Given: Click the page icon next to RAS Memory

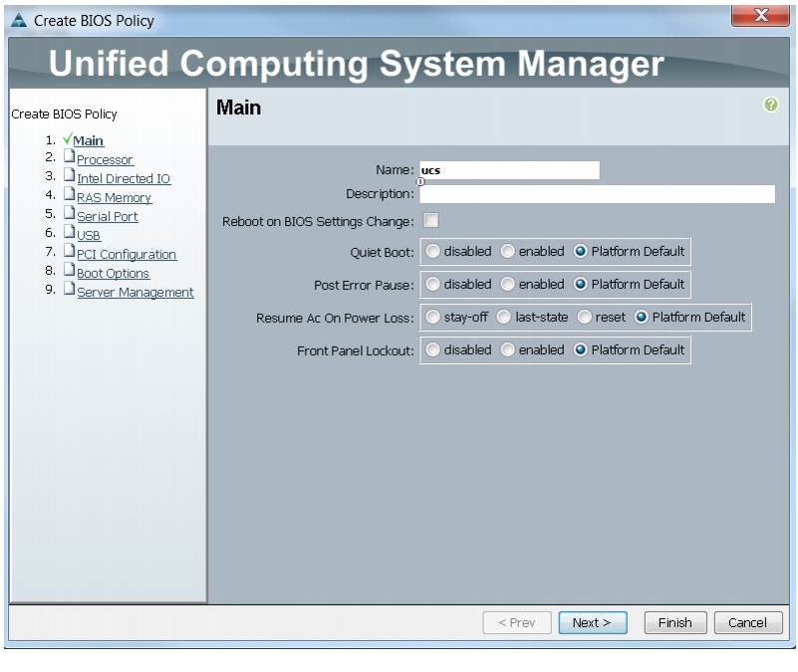Looking at the screenshot, I should click(69, 194).
